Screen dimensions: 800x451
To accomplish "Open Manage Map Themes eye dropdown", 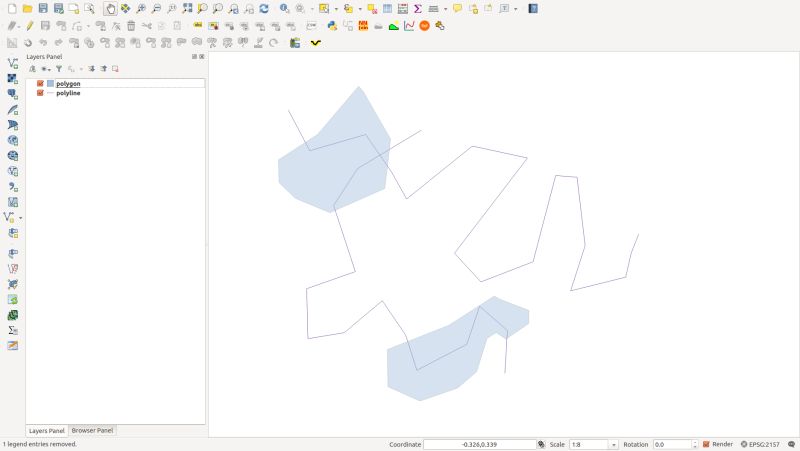I will click(45, 69).
